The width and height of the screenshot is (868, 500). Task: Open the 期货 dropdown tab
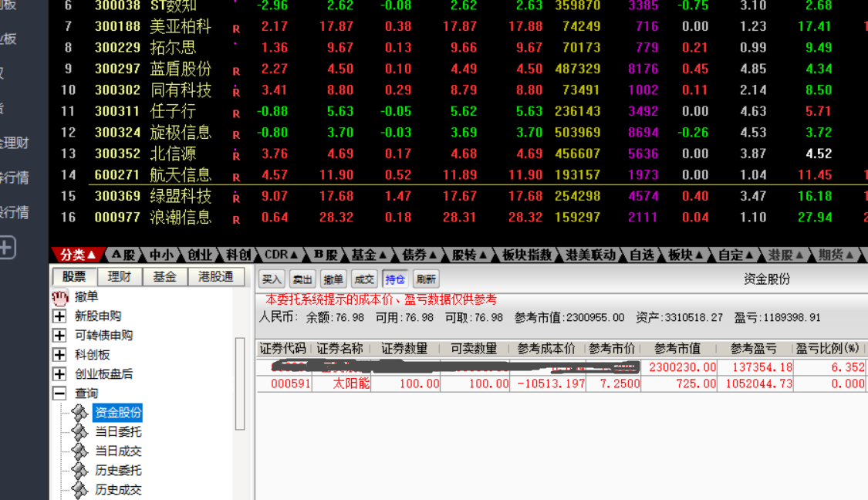coord(836,255)
